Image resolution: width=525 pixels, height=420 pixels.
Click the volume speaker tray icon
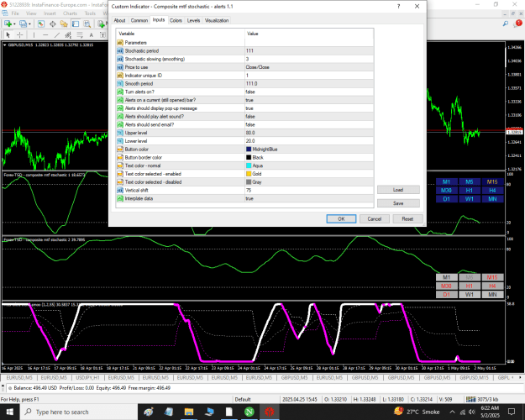tap(472, 412)
